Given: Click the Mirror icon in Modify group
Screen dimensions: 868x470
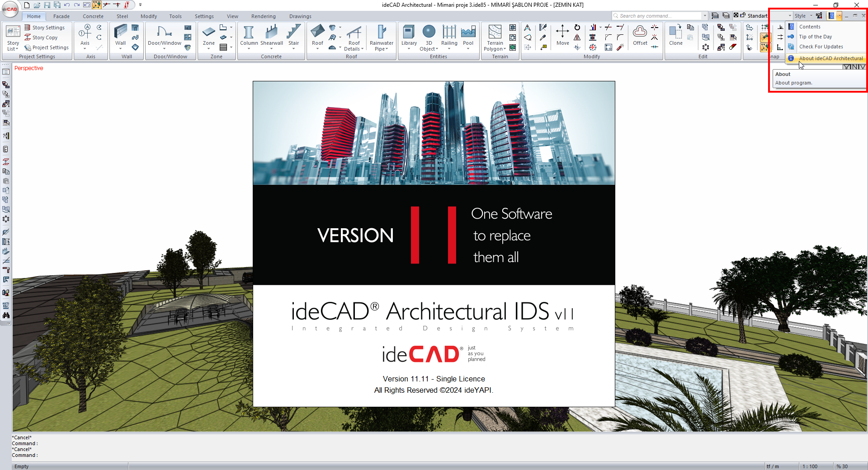Looking at the screenshot, I should 577,38.
